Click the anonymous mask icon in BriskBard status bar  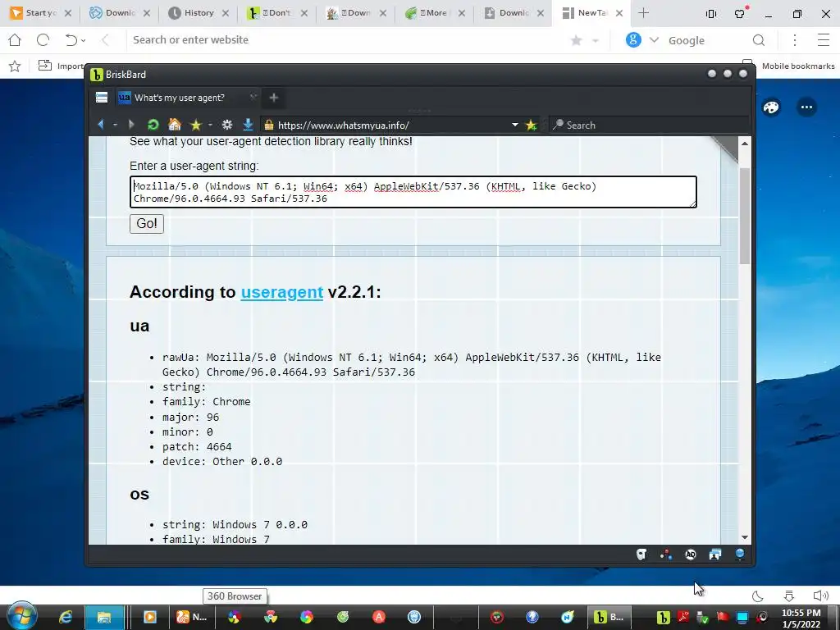tap(641, 555)
